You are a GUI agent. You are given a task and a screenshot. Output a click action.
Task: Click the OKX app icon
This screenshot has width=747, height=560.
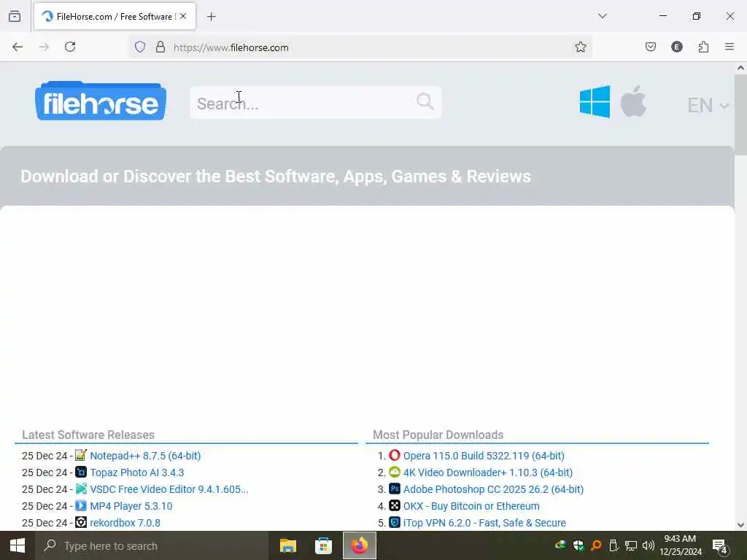click(395, 505)
